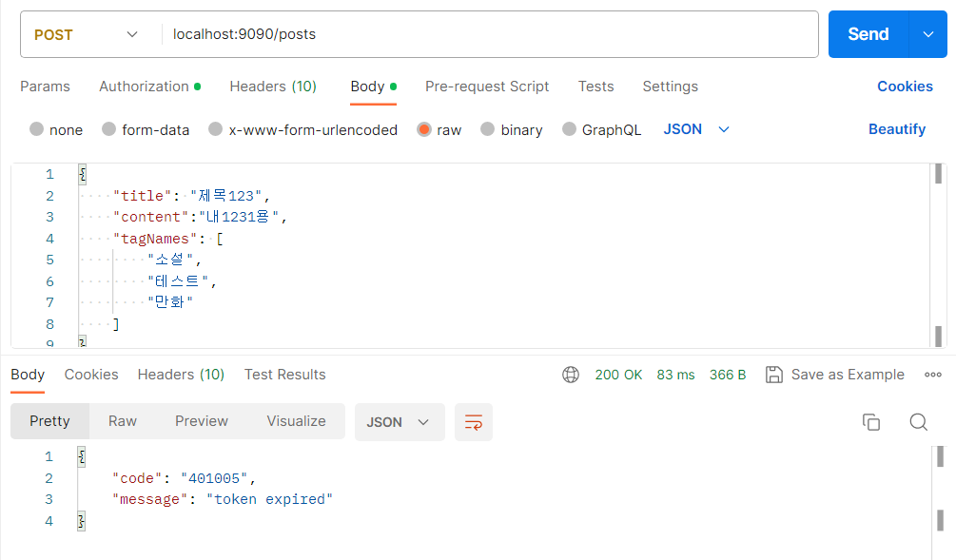Select the form-data body type

[x=108, y=129]
